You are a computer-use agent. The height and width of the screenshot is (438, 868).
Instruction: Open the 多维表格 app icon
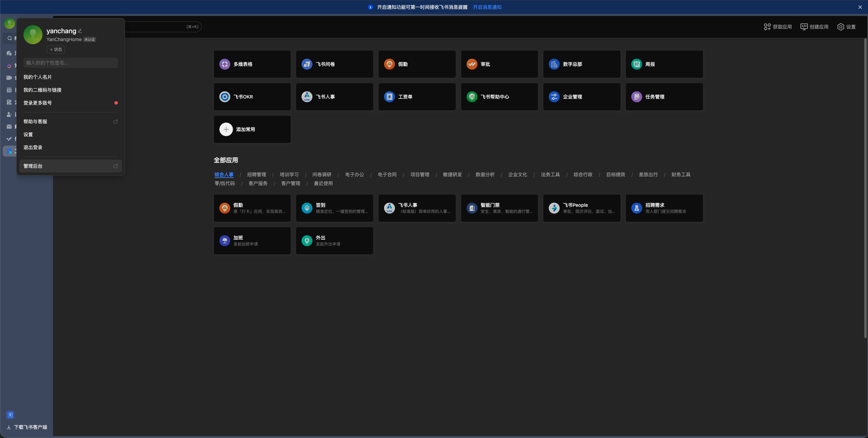224,64
